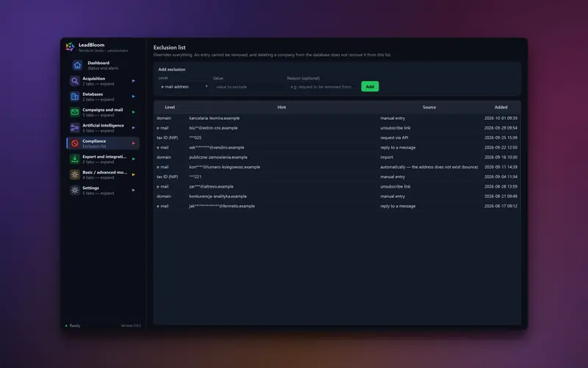Sort by the Source column header
The height and width of the screenshot is (368, 588).
429,107
